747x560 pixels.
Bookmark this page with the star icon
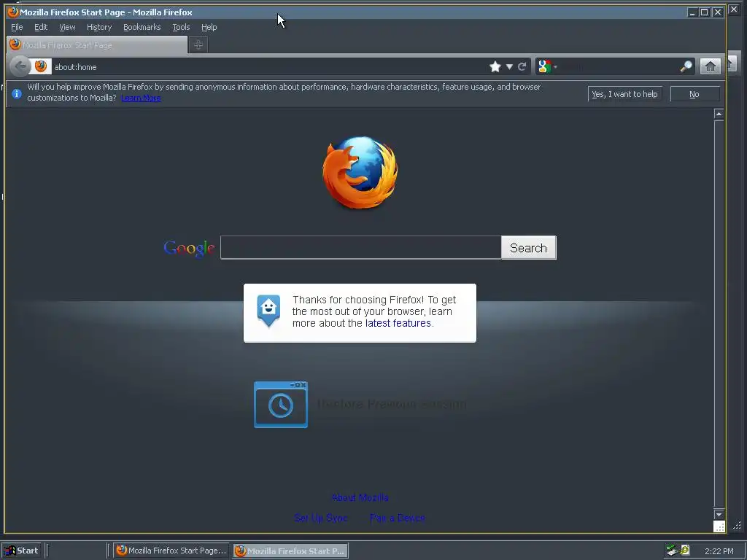click(x=495, y=66)
